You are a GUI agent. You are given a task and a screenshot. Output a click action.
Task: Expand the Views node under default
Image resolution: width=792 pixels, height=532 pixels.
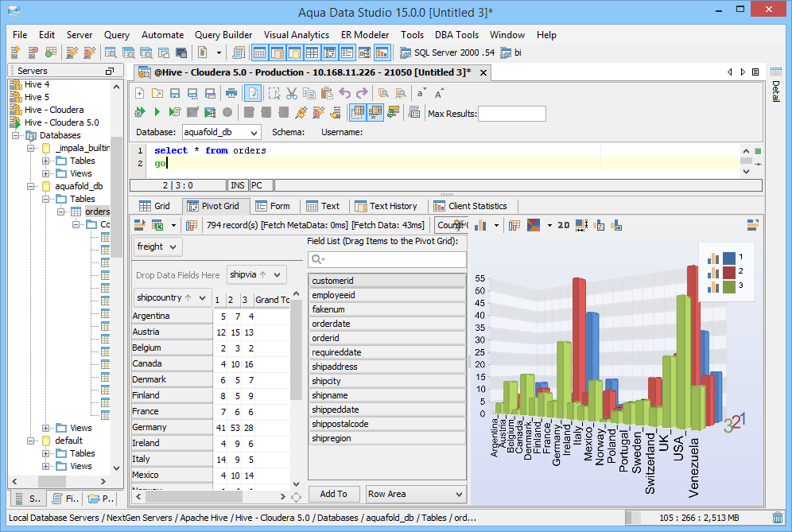pos(46,466)
